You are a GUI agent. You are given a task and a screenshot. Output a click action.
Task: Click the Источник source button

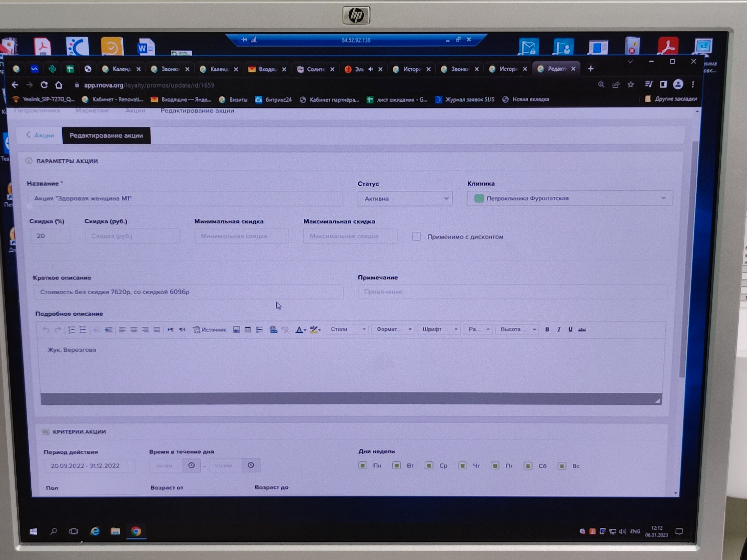[x=210, y=329]
